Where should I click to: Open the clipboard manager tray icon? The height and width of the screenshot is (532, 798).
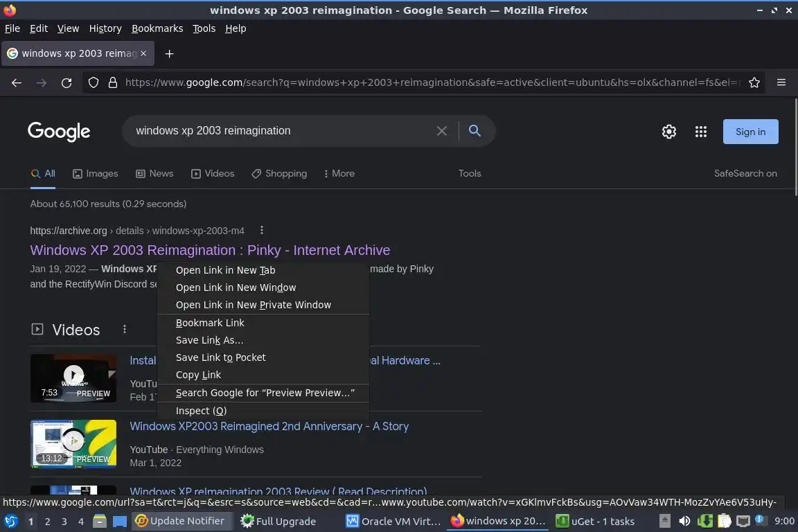point(724,521)
